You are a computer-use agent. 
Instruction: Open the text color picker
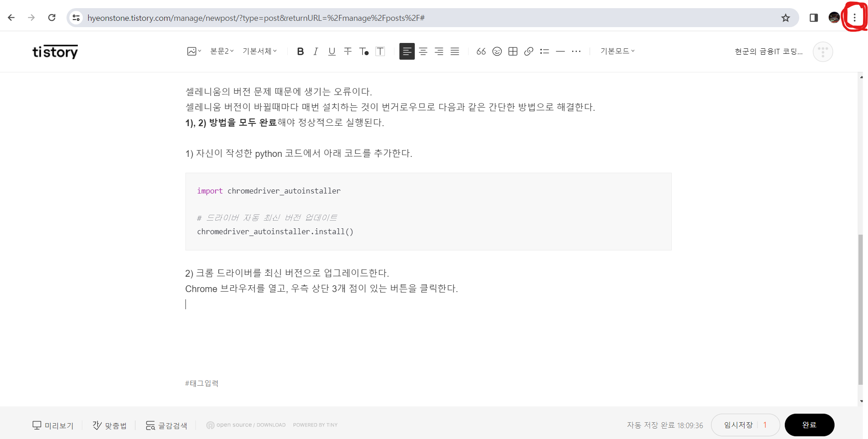pyautogui.click(x=364, y=52)
